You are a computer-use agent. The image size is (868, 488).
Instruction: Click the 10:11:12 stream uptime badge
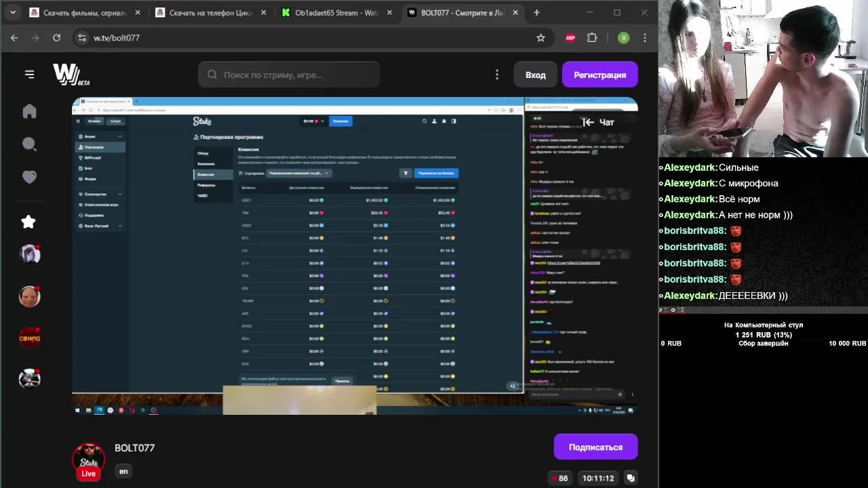tap(598, 478)
